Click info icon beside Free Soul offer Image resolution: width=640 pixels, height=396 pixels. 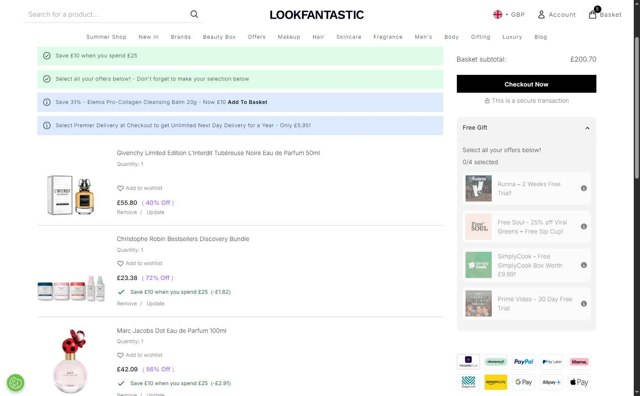[x=584, y=227]
